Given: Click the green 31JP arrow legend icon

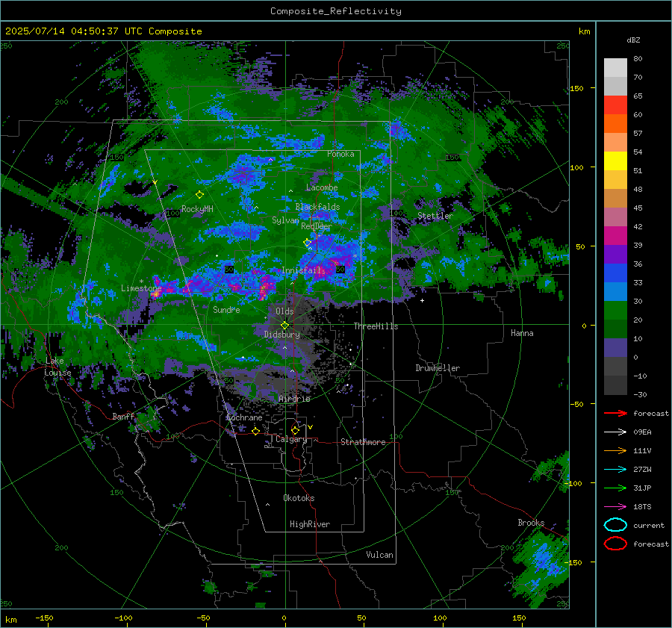Looking at the screenshot, I should coord(615,488).
